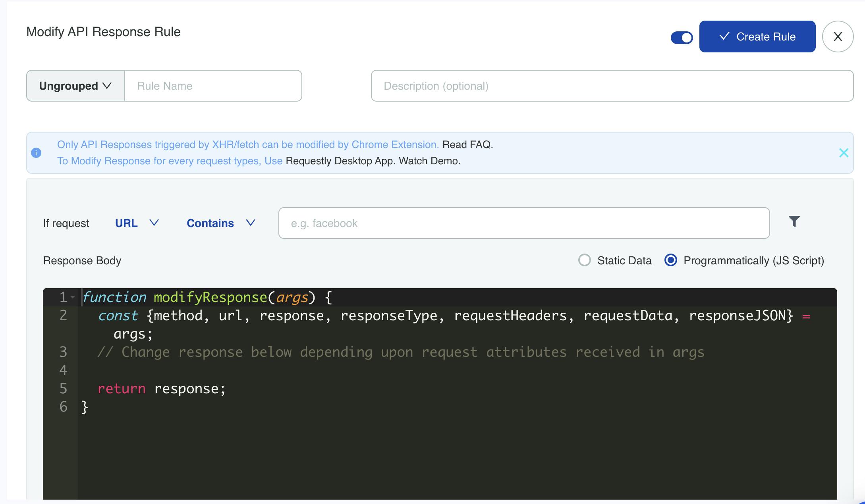Click the comment line in code editor
The height and width of the screenshot is (504, 865).
coord(401,352)
